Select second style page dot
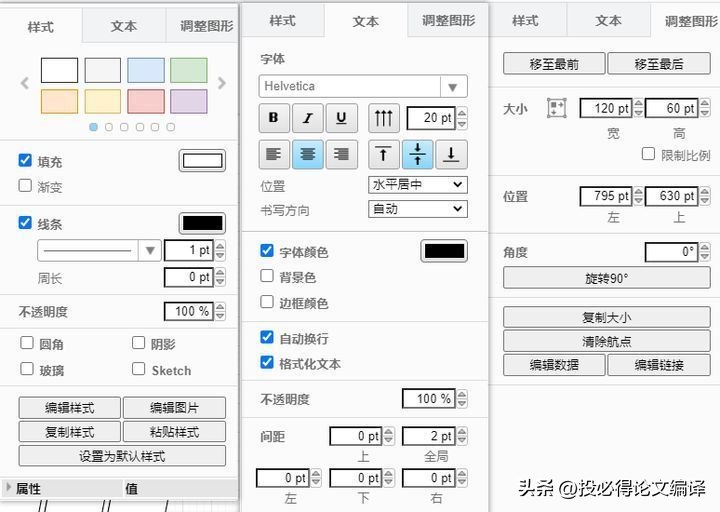Image resolution: width=720 pixels, height=512 pixels. [x=109, y=127]
